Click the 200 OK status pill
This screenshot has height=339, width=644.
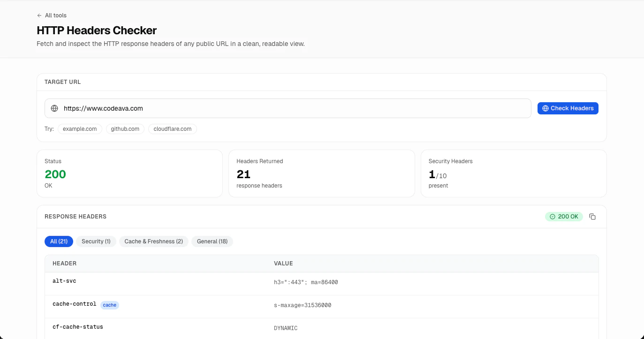pos(564,217)
